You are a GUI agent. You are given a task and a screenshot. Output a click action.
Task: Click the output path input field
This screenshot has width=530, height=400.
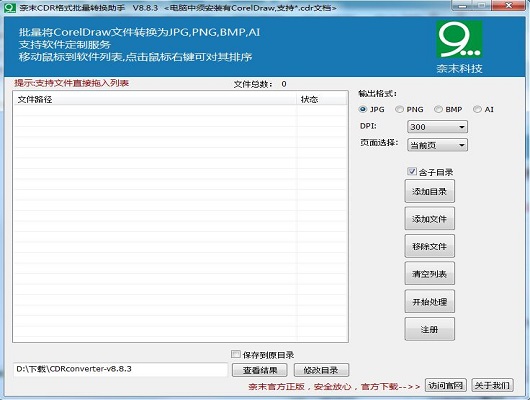coord(120,369)
